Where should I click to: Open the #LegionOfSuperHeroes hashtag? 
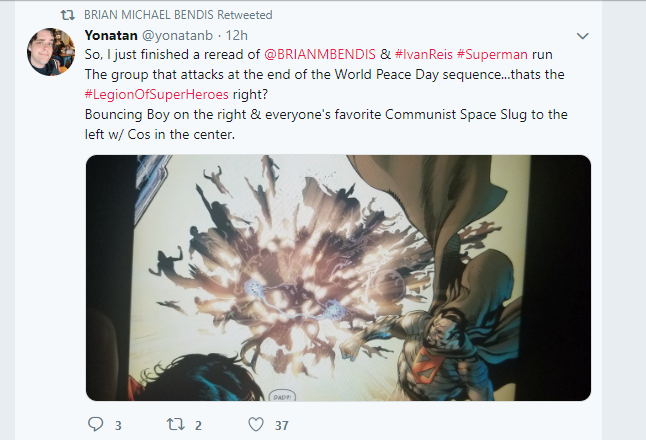157,94
